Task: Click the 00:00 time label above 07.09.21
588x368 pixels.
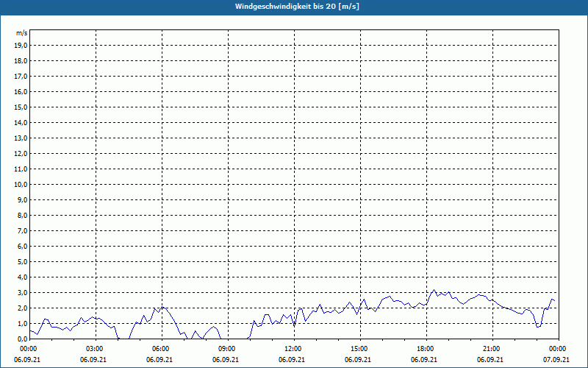Action: [x=558, y=349]
